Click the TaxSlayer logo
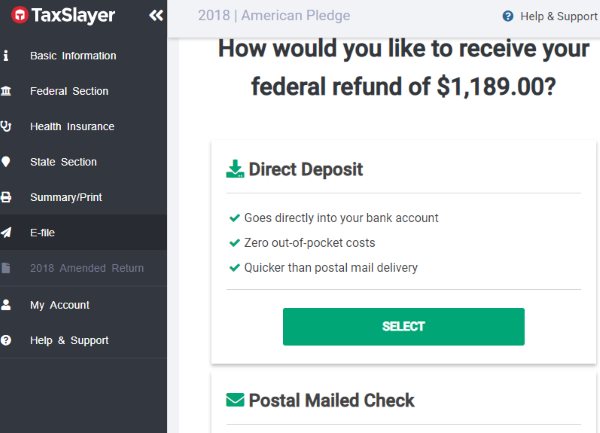600x433 pixels. tap(63, 16)
